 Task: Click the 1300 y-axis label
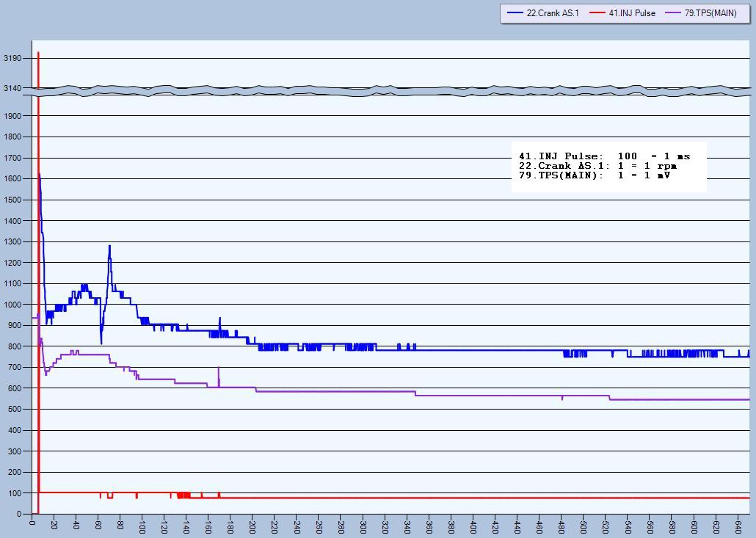(12, 241)
